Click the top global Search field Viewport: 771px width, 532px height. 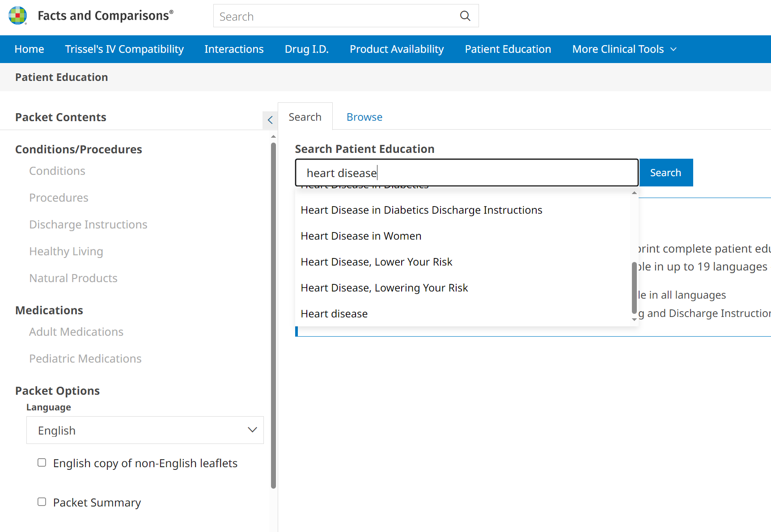[x=338, y=17]
